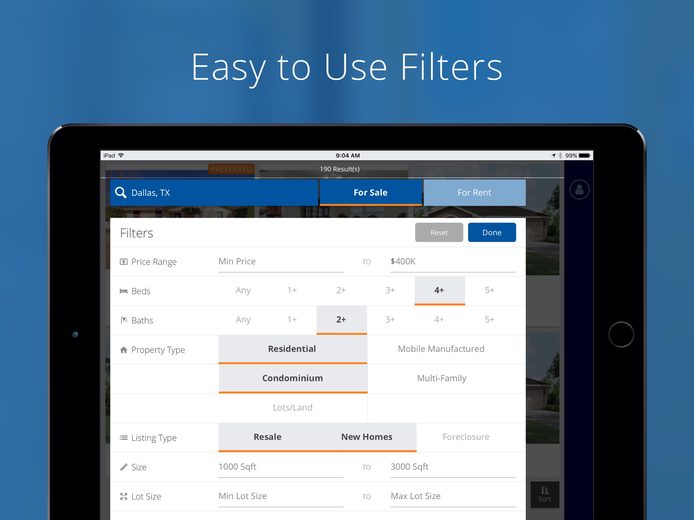Enable Mobile Manufactured property type

pyautogui.click(x=441, y=349)
